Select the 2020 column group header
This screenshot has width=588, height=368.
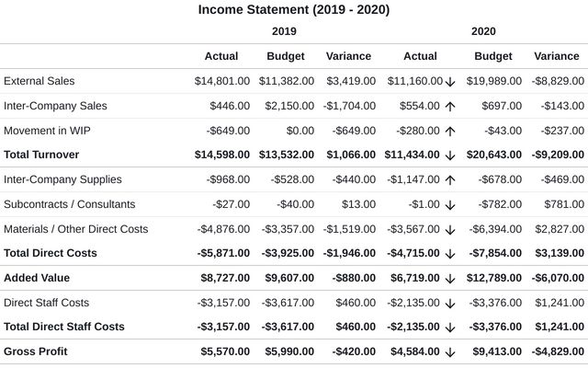click(483, 31)
